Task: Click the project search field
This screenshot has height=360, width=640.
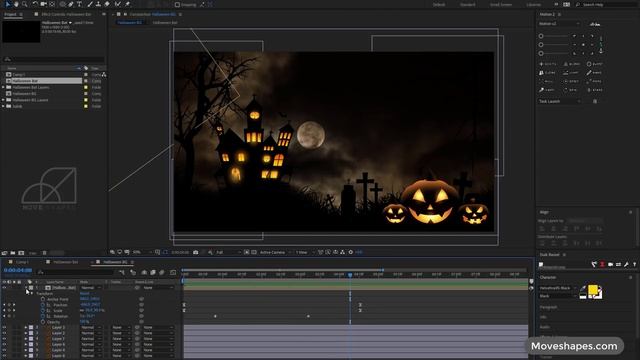Action: tap(53, 59)
